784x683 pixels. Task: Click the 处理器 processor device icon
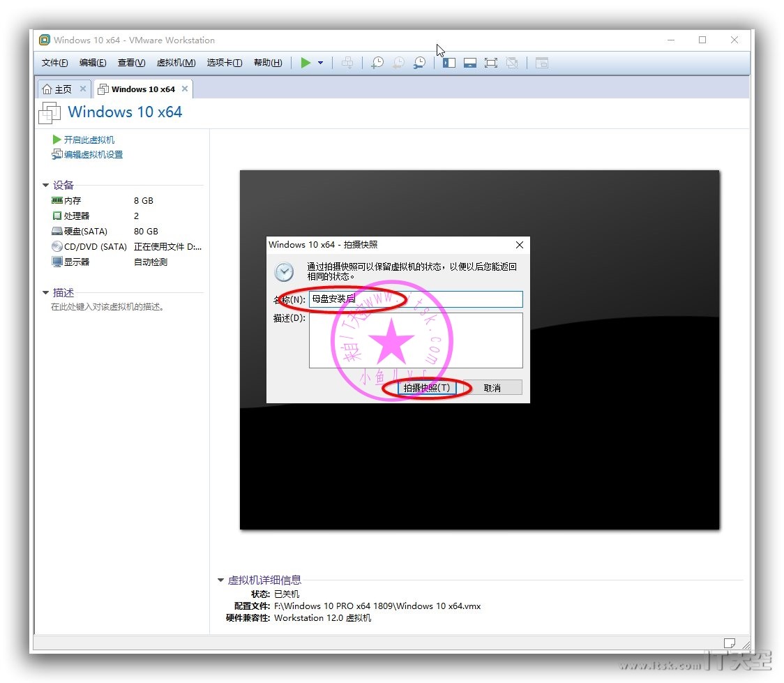point(57,216)
